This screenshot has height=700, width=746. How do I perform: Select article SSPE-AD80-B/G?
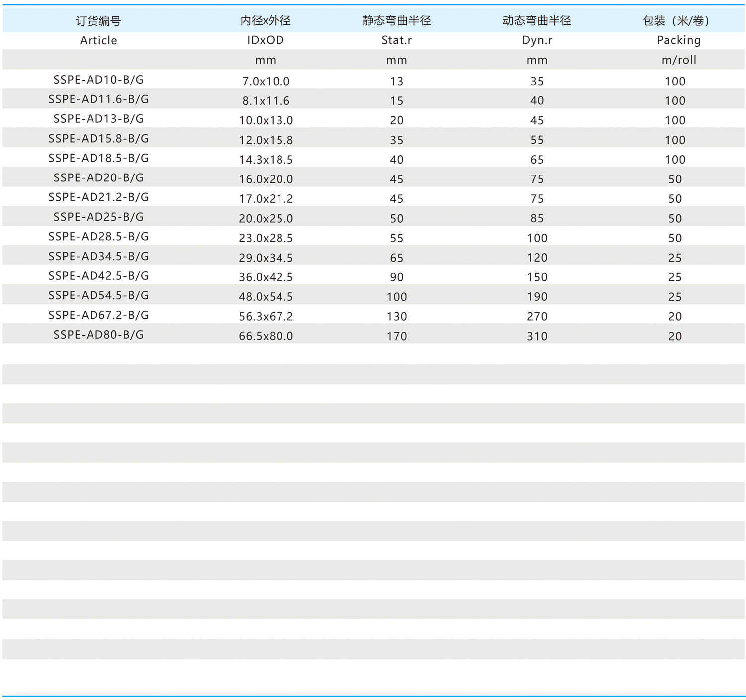98,335
